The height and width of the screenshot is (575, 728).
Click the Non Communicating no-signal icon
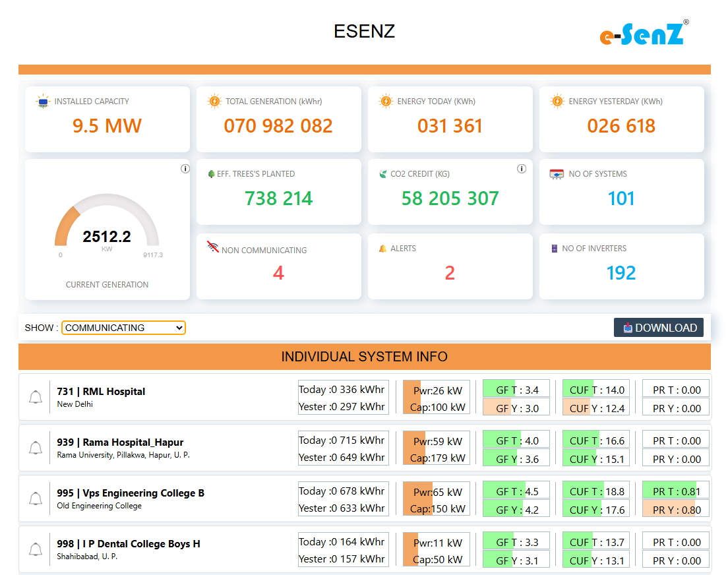[x=212, y=247]
